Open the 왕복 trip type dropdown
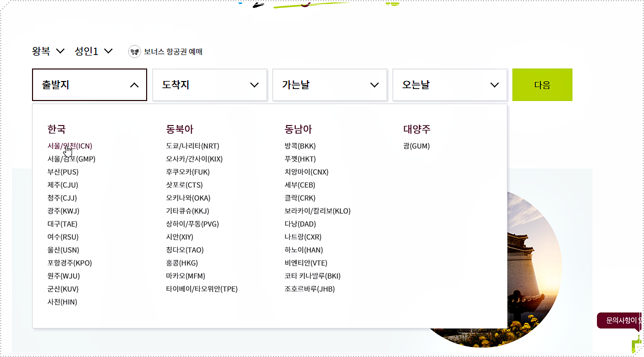Screen dimensions: 644x357 pyautogui.click(x=48, y=51)
